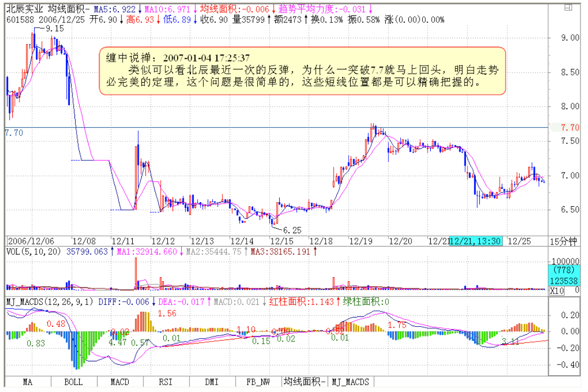Click the MJ_MACDS(12,26,9,1) indicator label
The width and height of the screenshot is (588, 392).
[x=50, y=302]
